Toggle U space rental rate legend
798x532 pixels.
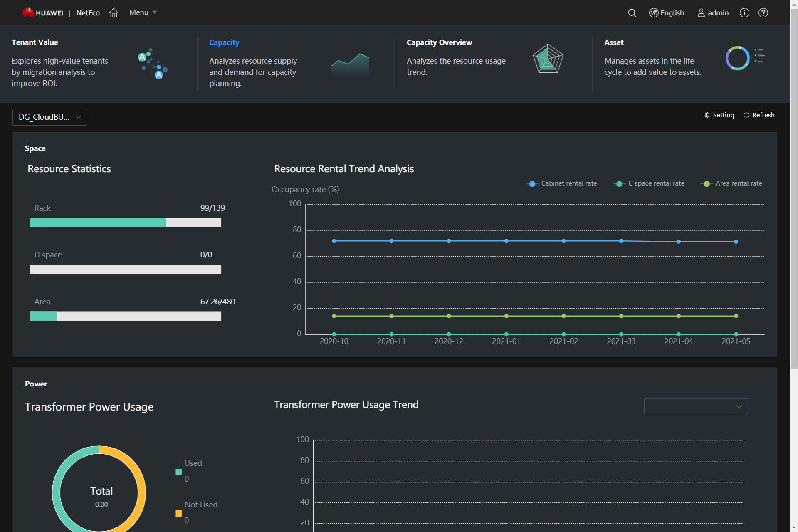[x=648, y=183]
